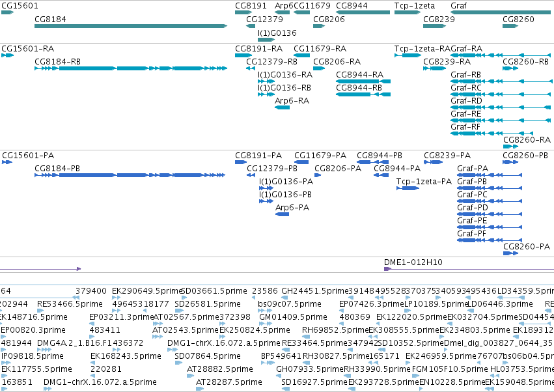Open the CG8206-PA protein label
The height and width of the screenshot is (392, 554).
click(x=338, y=168)
